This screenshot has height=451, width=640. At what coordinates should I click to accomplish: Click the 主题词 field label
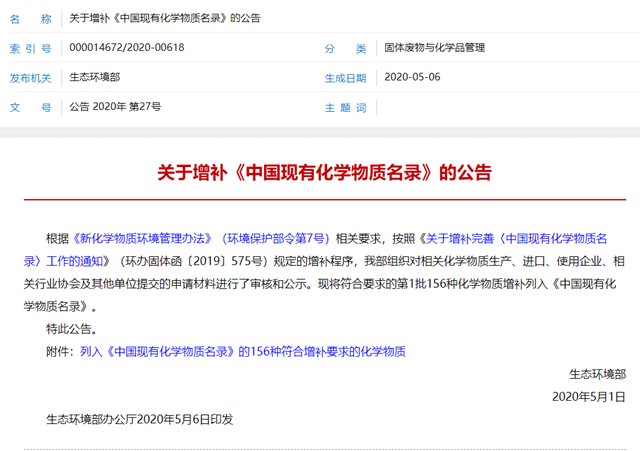pos(345,106)
